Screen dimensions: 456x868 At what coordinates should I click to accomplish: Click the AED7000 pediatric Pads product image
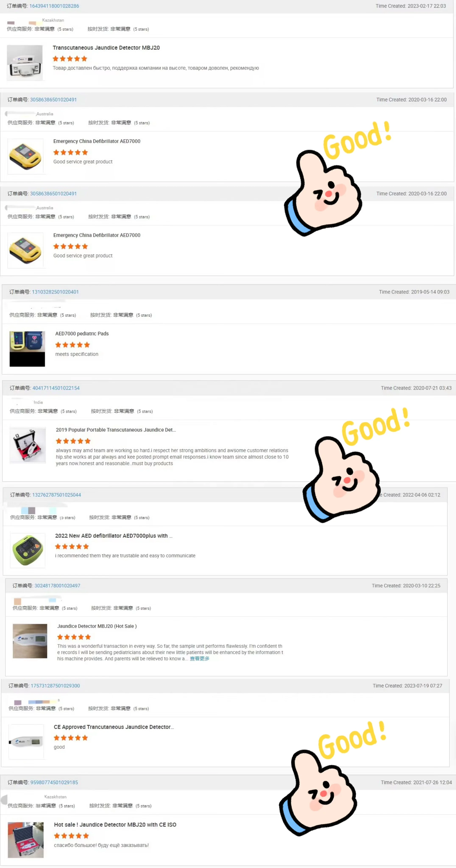click(27, 349)
